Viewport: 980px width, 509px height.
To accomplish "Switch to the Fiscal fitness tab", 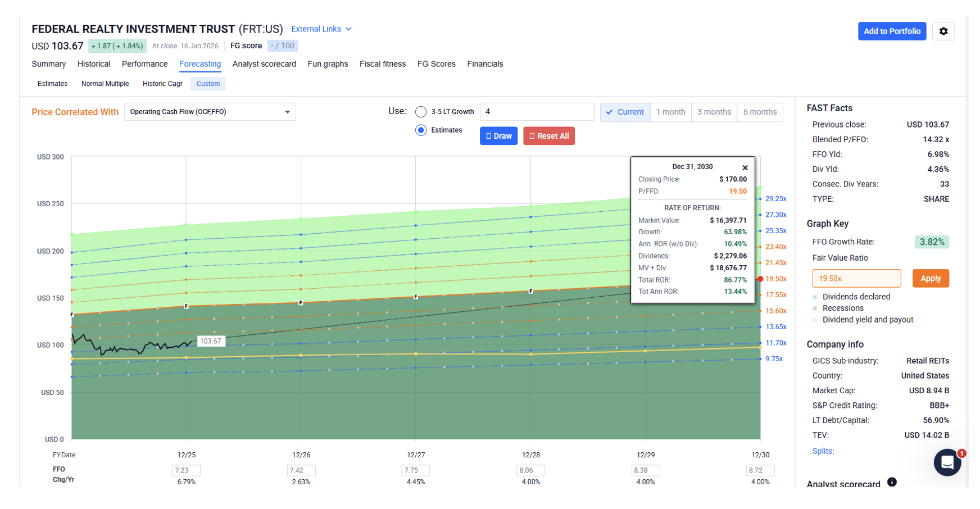I will tap(382, 64).
